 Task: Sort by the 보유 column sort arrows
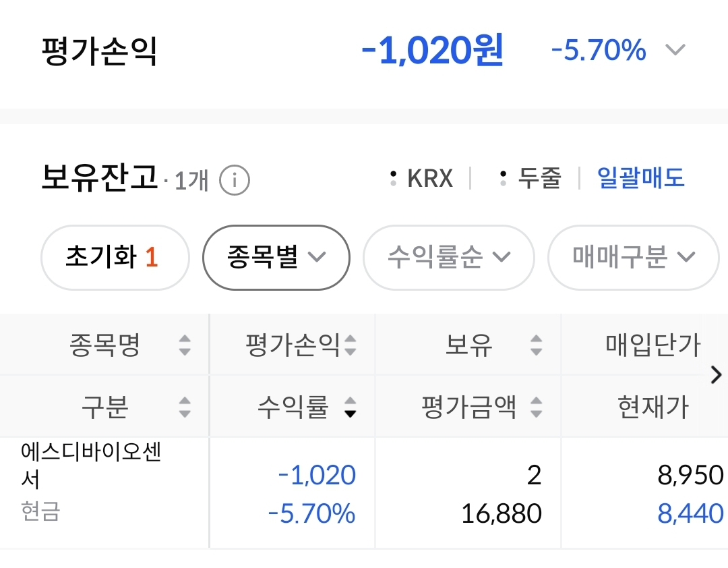[x=536, y=345]
